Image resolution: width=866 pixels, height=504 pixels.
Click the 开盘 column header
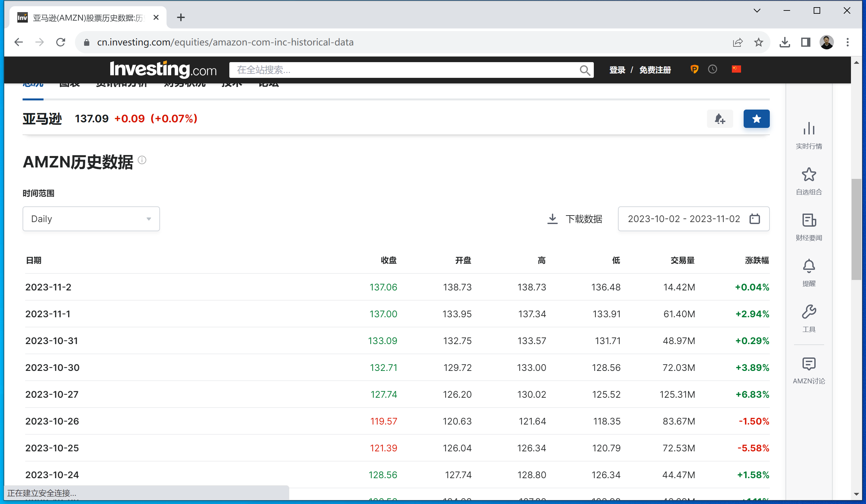[463, 260]
